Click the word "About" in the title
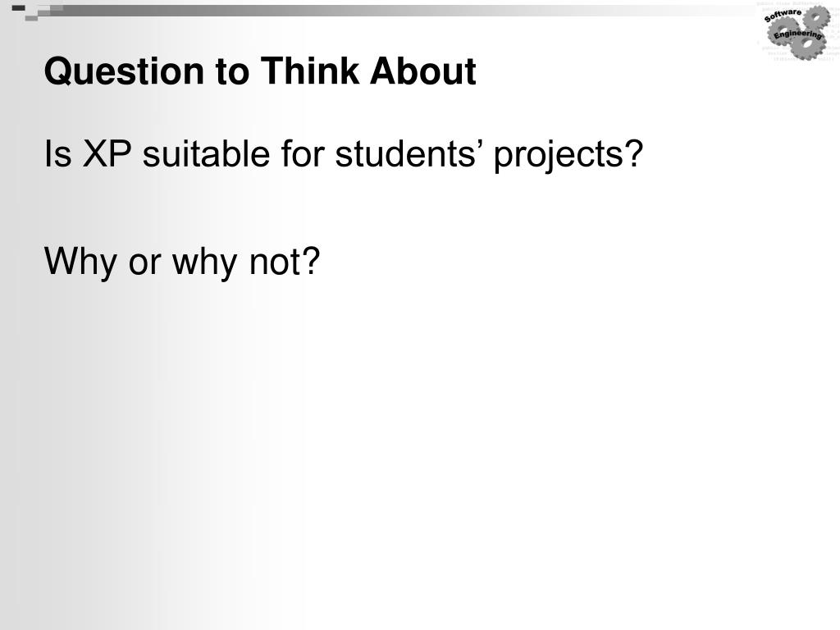This screenshot has height=630, width=840. [422, 71]
